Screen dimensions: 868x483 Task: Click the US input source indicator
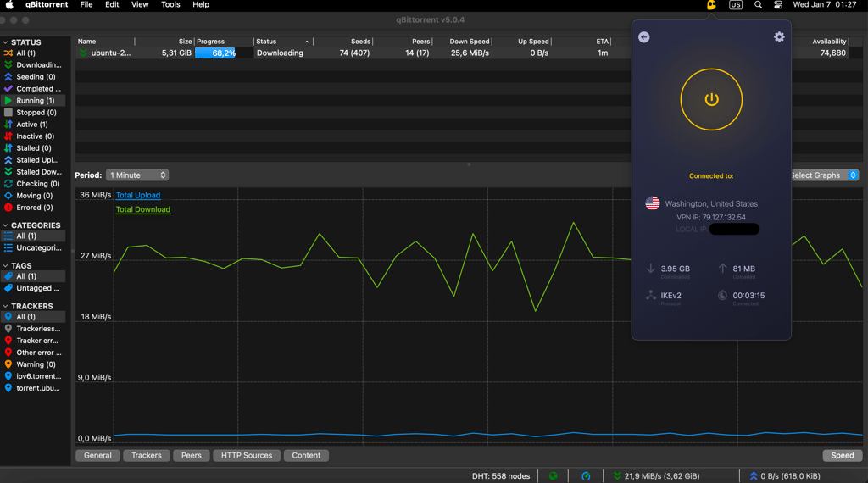point(736,5)
